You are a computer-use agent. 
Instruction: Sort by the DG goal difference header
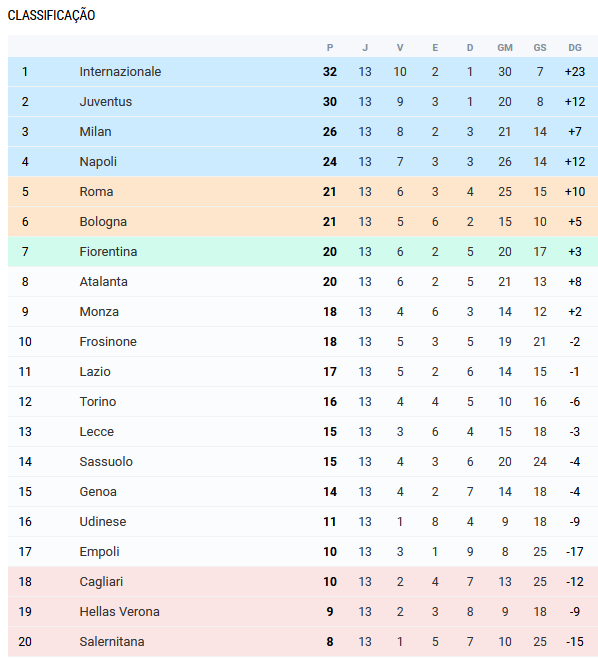(575, 47)
